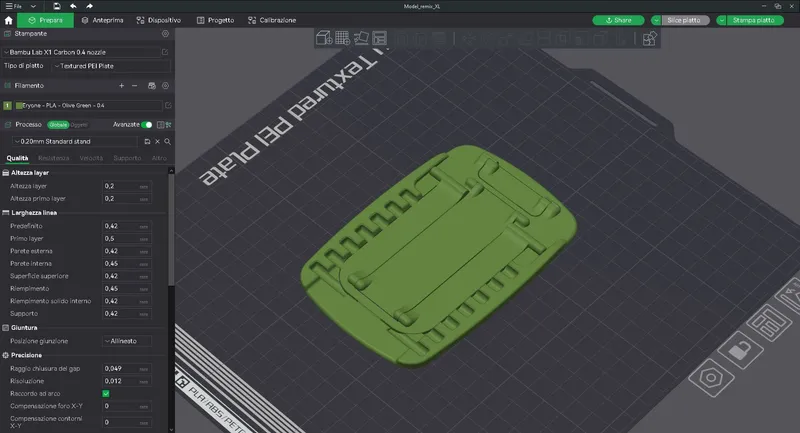The image size is (800, 433).
Task: Click the AMS sync icon in Filamento
Action: (x=152, y=86)
